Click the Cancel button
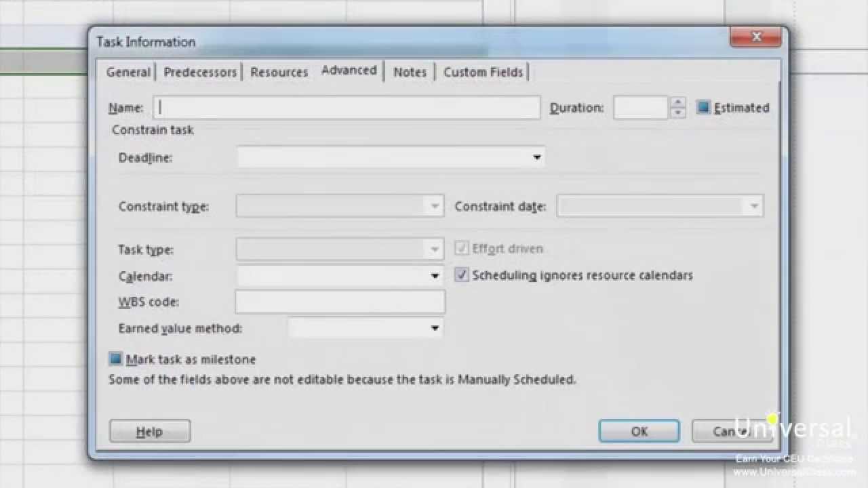868x488 pixels. pos(732,431)
